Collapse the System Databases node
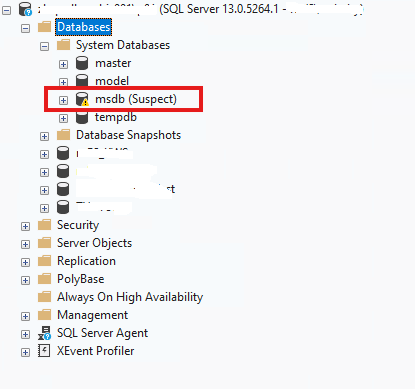This screenshot has height=389, width=415. tap(44, 46)
